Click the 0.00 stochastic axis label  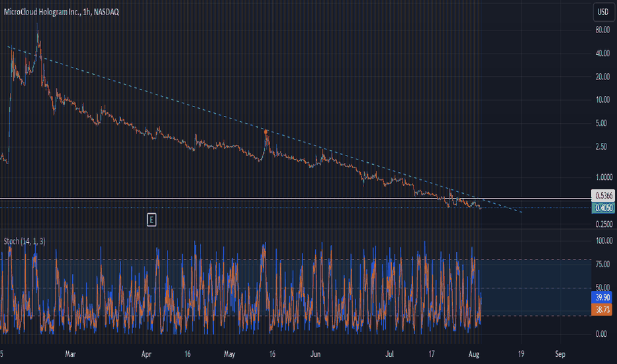[x=601, y=334]
